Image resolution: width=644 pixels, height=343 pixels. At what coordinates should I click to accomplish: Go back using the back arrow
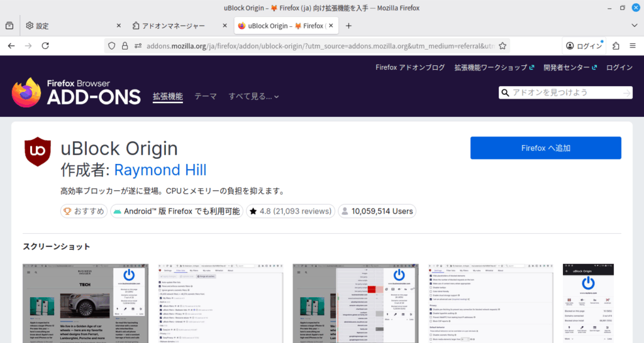point(11,46)
